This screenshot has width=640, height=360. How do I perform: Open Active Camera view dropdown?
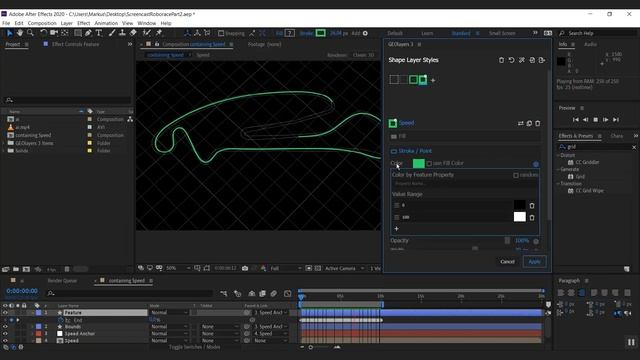344,269
